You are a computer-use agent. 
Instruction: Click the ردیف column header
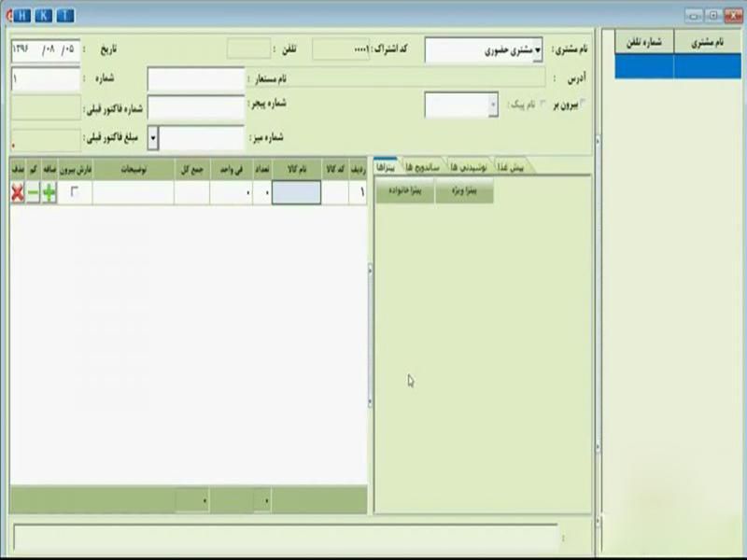tap(358, 170)
